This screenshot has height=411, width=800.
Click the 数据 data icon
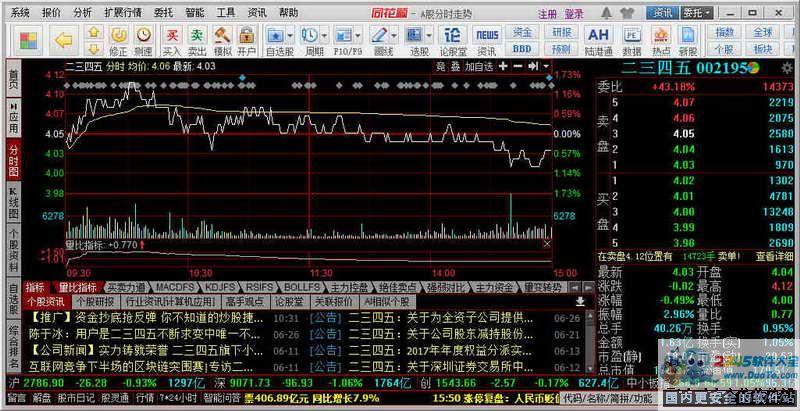click(x=632, y=41)
